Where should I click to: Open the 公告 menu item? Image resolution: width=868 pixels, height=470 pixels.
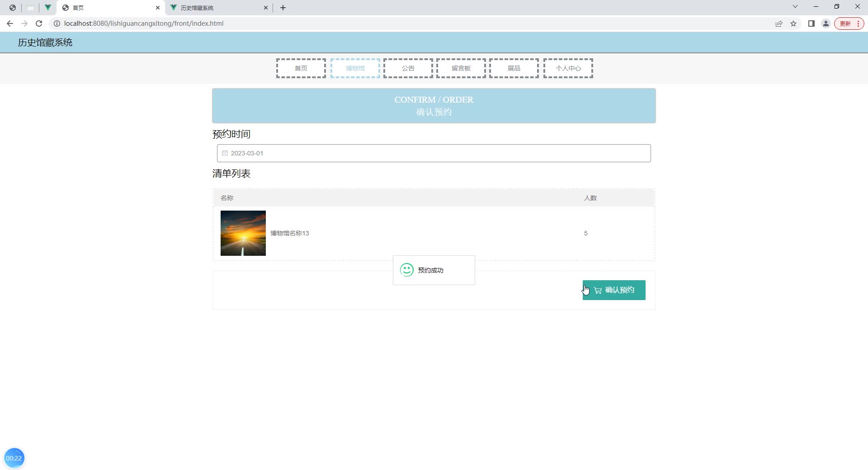(x=408, y=68)
